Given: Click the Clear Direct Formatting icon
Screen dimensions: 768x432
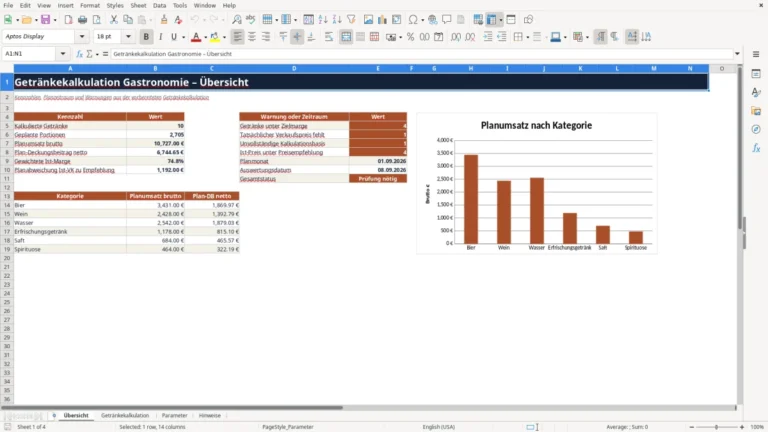Looking at the screenshot, I should pyautogui.click(x=178, y=20).
